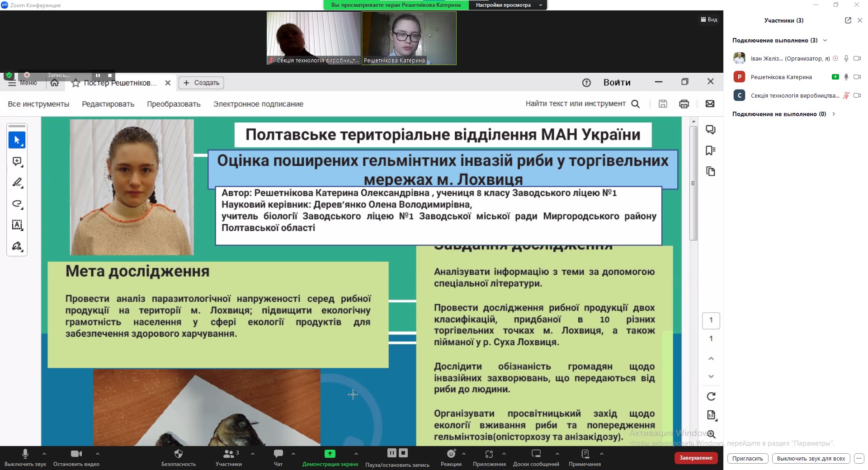Open the Преобразовать tab
This screenshot has width=868, height=470.
[174, 104]
